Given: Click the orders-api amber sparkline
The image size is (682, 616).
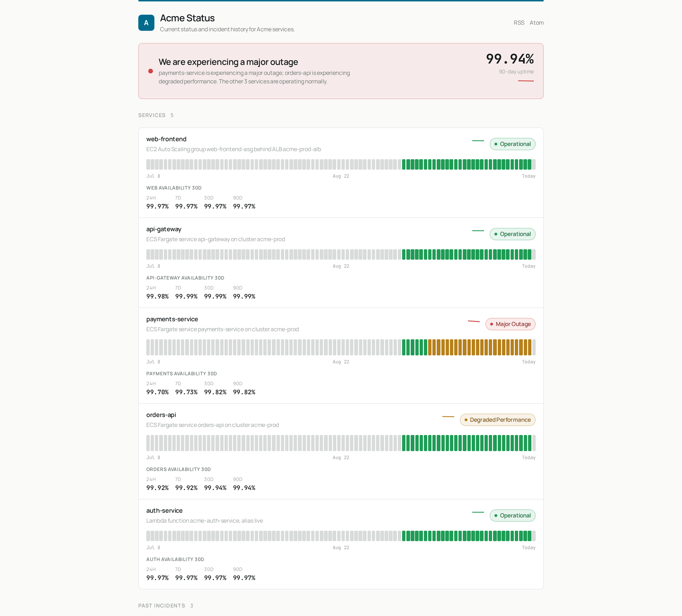Looking at the screenshot, I should pos(448,416).
